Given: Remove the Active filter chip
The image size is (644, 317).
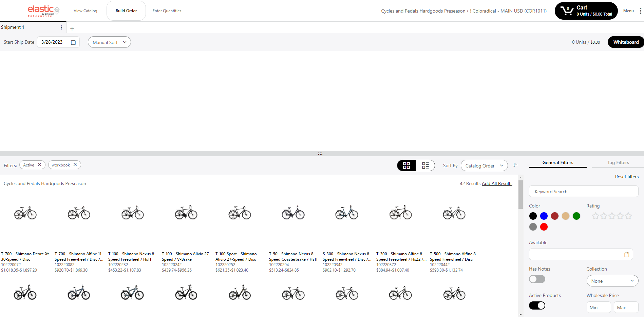Looking at the screenshot, I should point(40,165).
